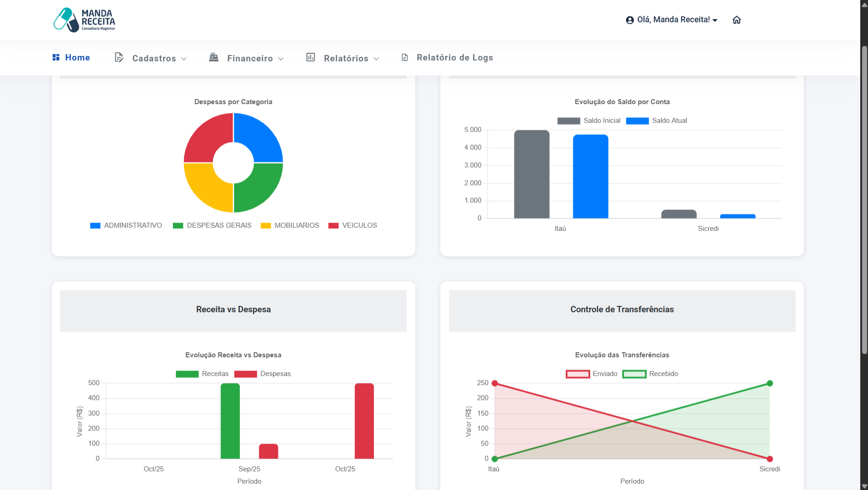Click the Financeiro cash register icon
Image resolution: width=868 pixels, height=490 pixels.
213,57
